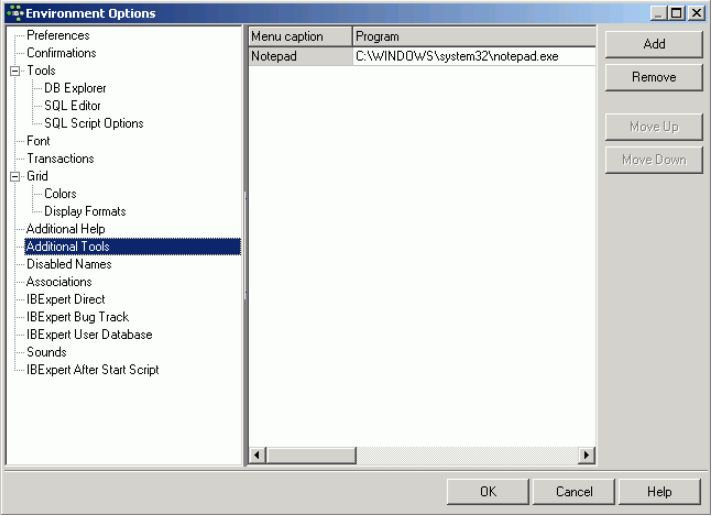Cancel the Environment Options dialog
Image resolution: width=712 pixels, height=516 pixels.
point(574,492)
